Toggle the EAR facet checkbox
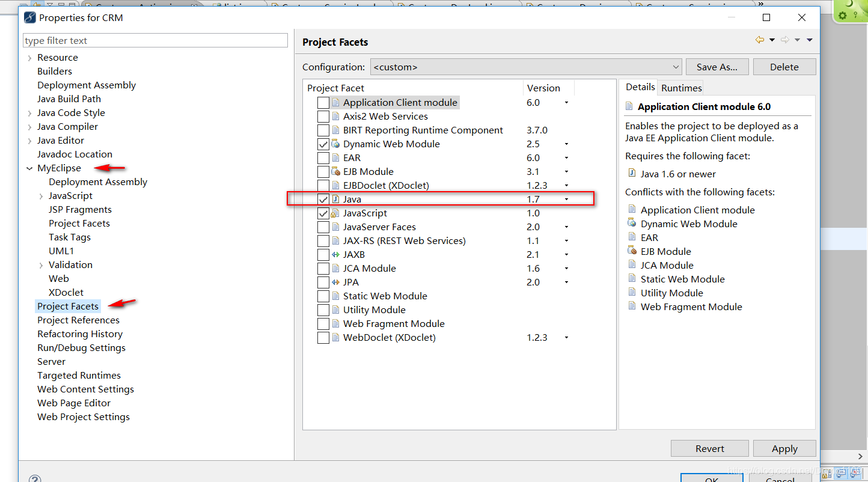Viewport: 868px width, 482px height. (x=323, y=158)
